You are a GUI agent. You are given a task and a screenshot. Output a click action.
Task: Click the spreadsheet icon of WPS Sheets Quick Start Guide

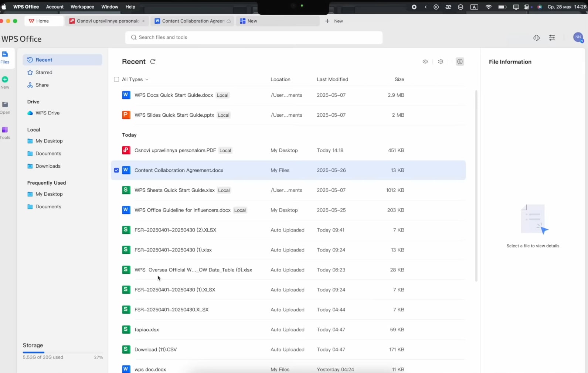point(126,190)
